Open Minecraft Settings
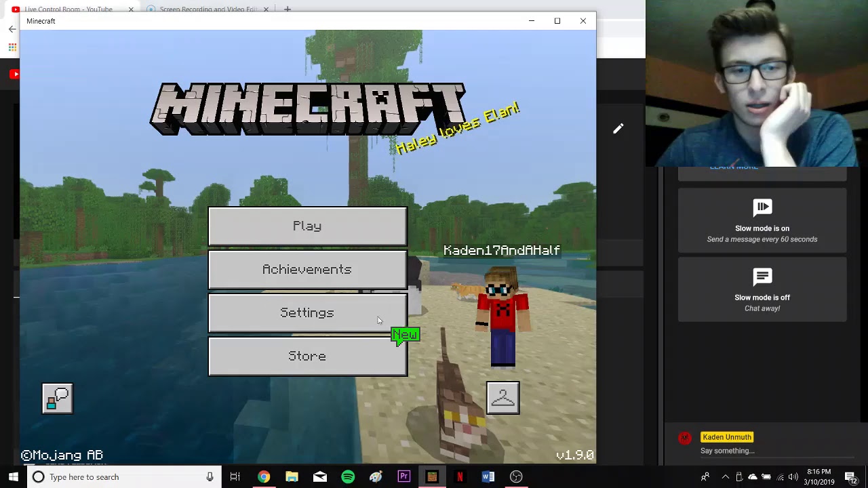This screenshot has height=488, width=868. [307, 313]
